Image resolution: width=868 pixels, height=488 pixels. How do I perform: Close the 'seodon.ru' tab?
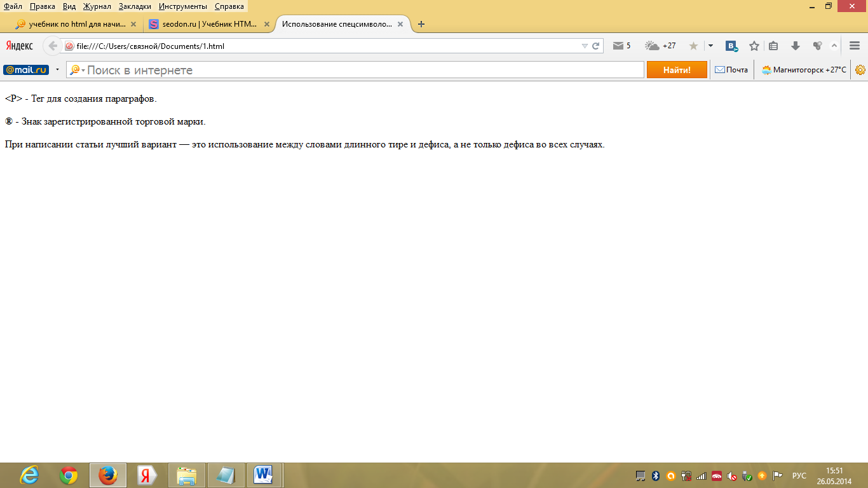pyautogui.click(x=267, y=24)
